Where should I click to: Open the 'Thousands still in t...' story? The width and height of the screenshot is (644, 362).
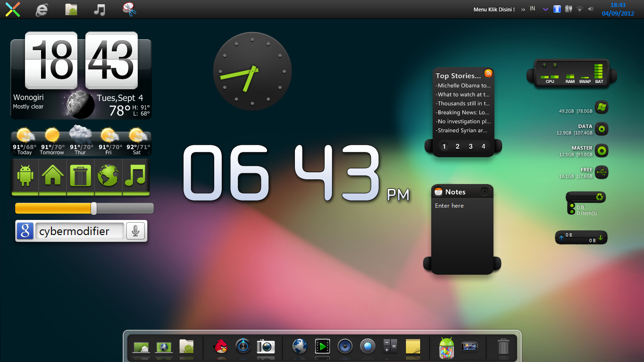tap(463, 103)
